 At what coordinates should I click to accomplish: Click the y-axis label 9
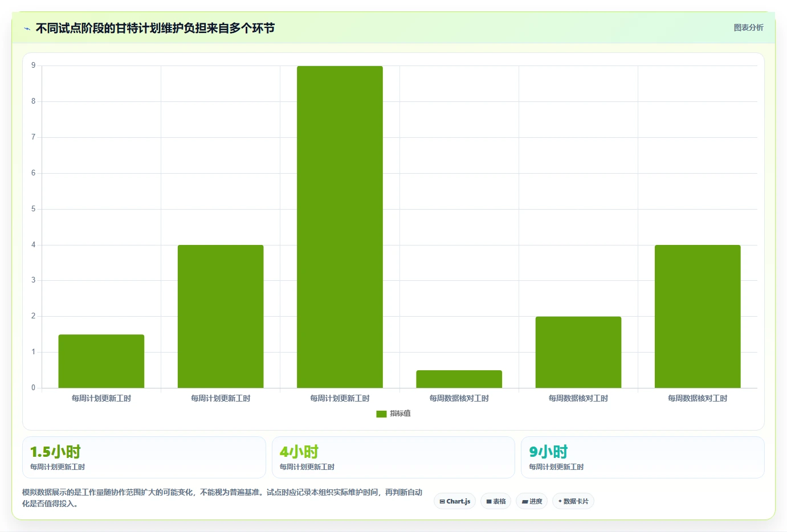[x=33, y=66]
